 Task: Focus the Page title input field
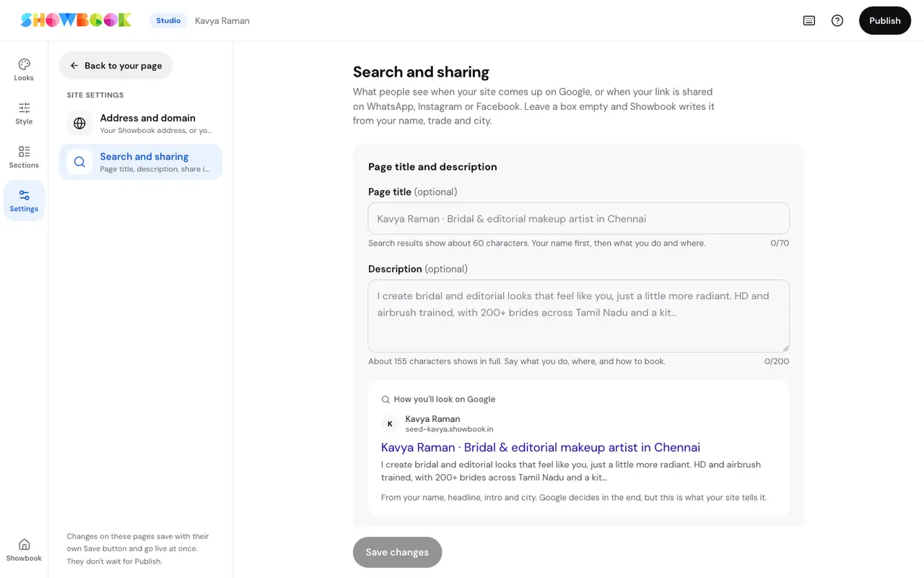578,218
